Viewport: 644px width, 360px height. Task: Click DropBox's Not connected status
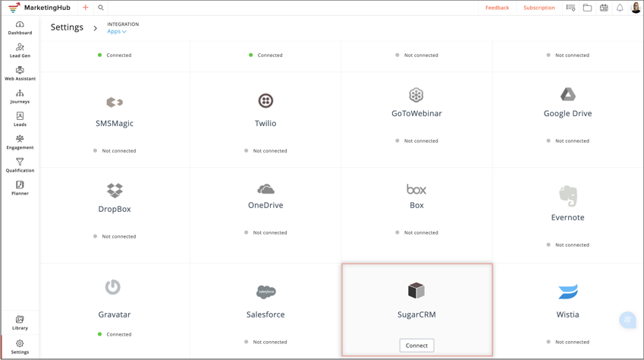click(x=115, y=236)
